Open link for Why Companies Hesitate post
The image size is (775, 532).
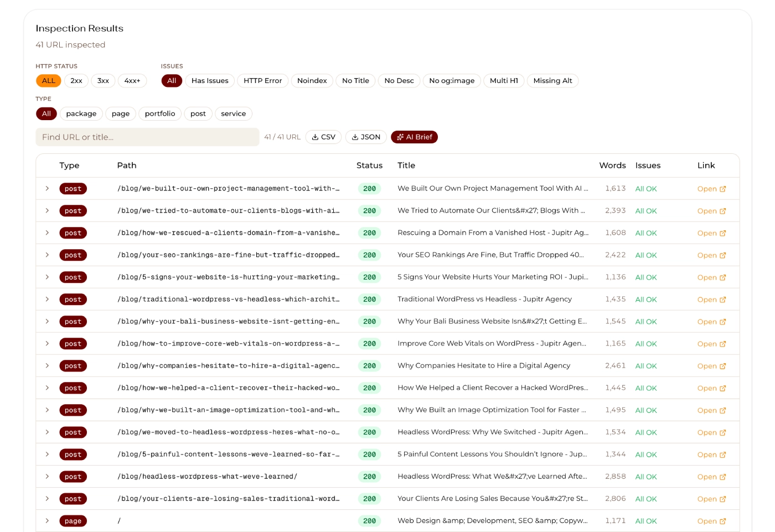(x=711, y=366)
